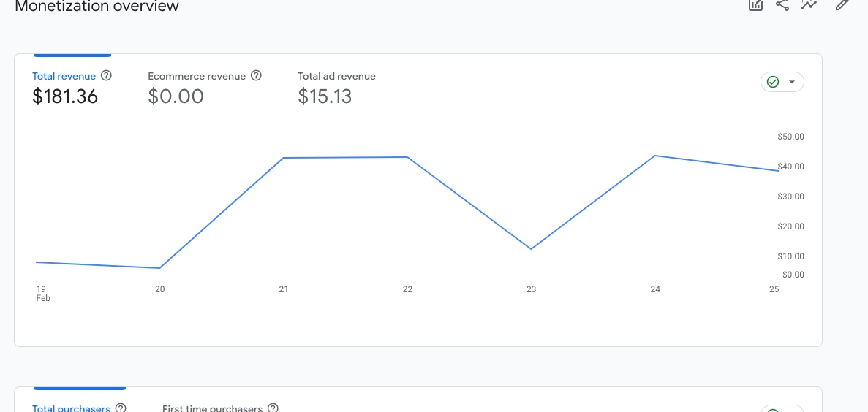Click the share report icon
The image size is (868, 412).
coord(782,4)
